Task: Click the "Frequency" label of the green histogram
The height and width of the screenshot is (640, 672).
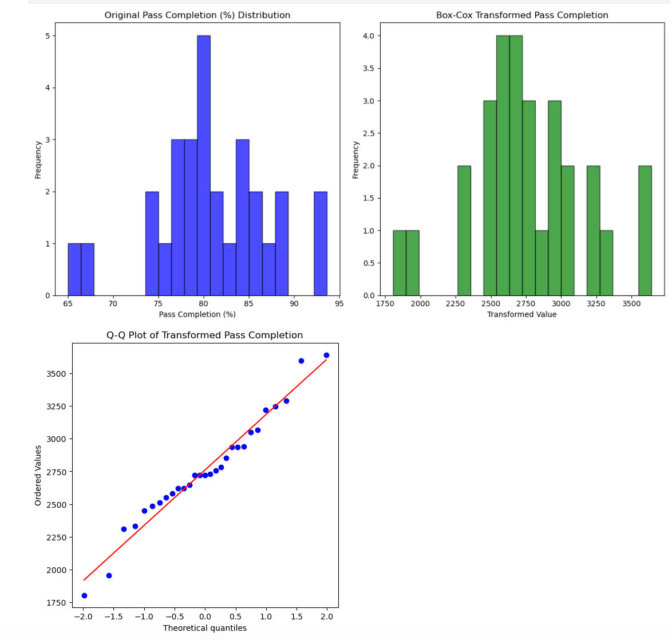Action: click(x=355, y=160)
